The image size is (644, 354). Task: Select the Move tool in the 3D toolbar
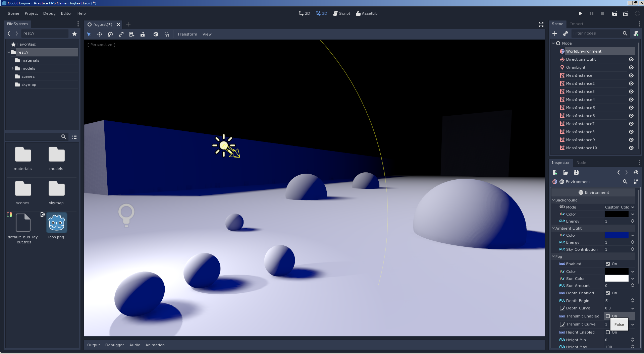(x=100, y=34)
